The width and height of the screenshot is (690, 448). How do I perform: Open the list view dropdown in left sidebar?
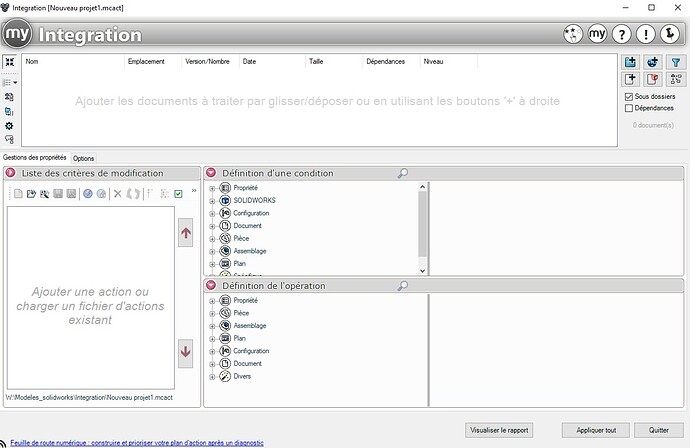tap(11, 82)
